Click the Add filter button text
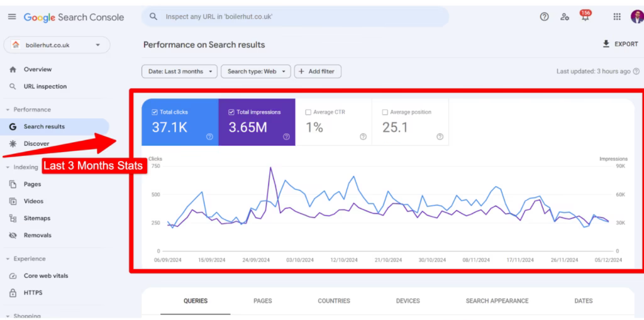 tap(321, 72)
